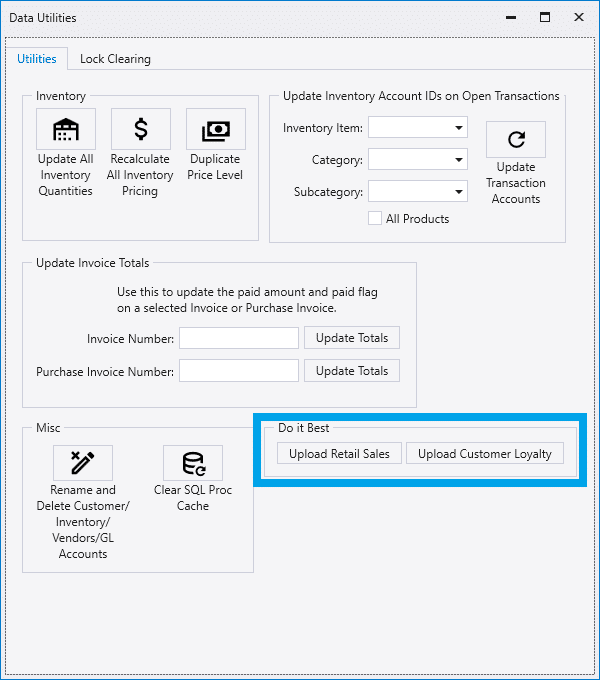The width and height of the screenshot is (600, 680).
Task: Minimize the Data Utilities window
Action: click(x=511, y=17)
